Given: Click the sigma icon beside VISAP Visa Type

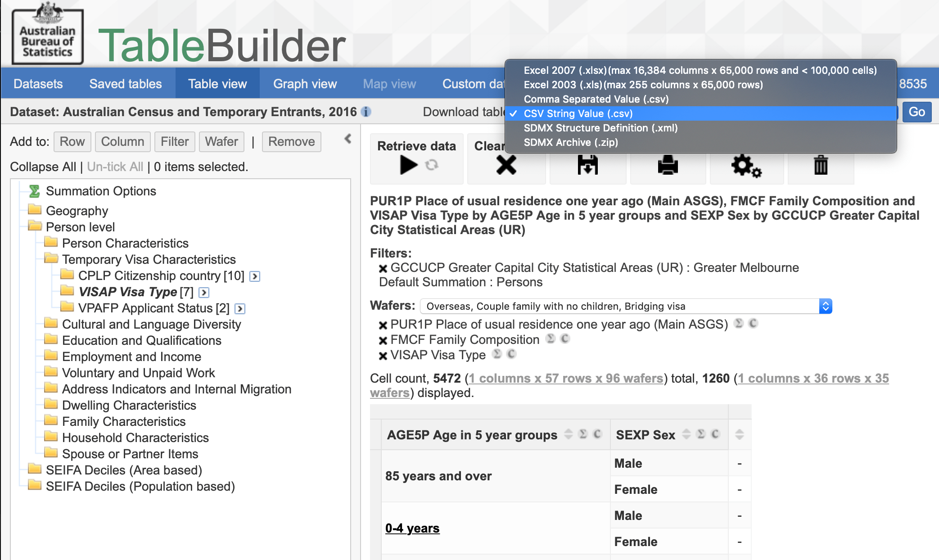Looking at the screenshot, I should (497, 355).
